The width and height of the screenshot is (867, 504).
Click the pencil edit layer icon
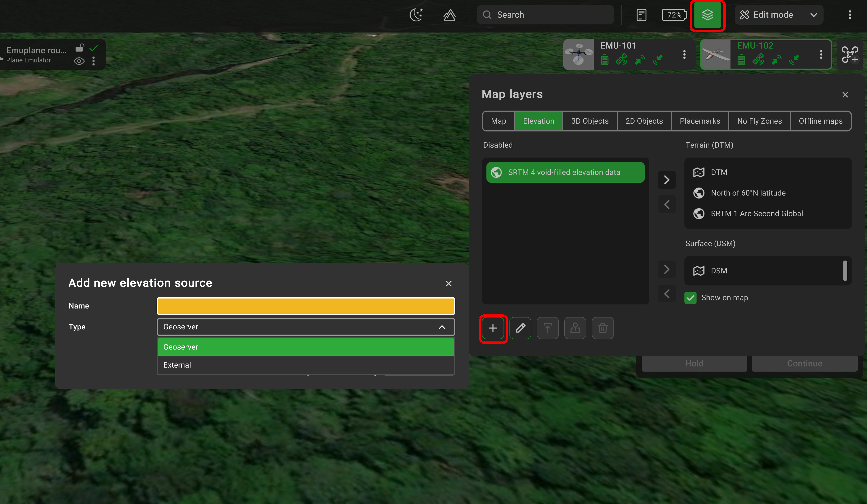coord(520,328)
